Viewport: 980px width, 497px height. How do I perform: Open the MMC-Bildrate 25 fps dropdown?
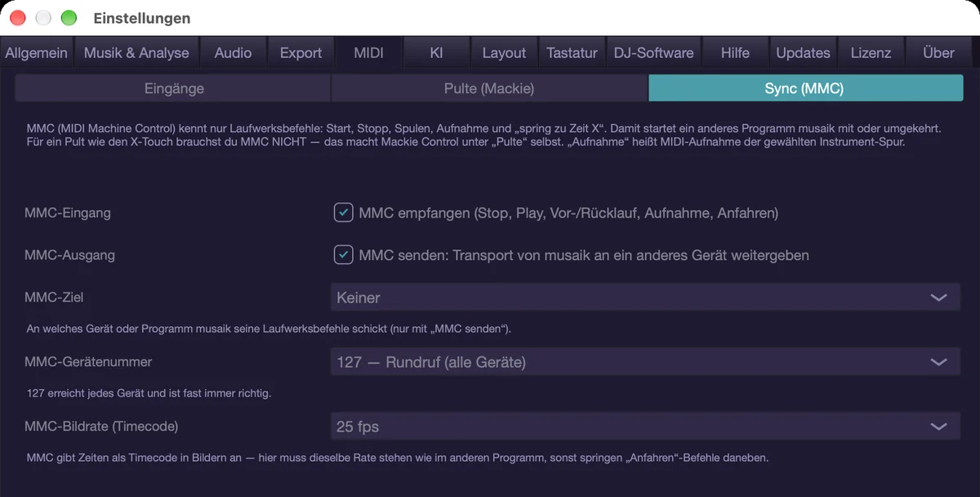pyautogui.click(x=645, y=426)
